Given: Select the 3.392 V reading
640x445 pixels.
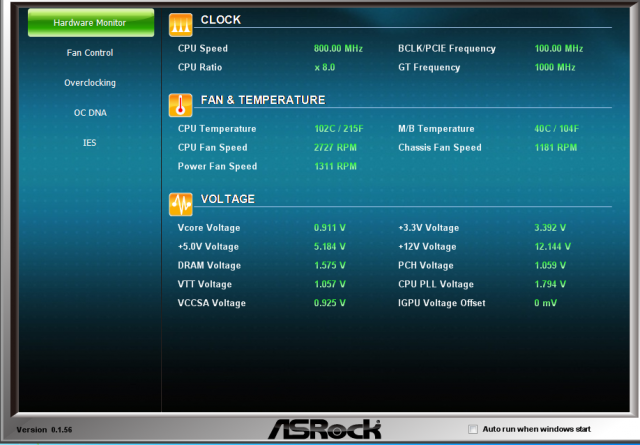Looking at the screenshot, I should click(x=550, y=228).
